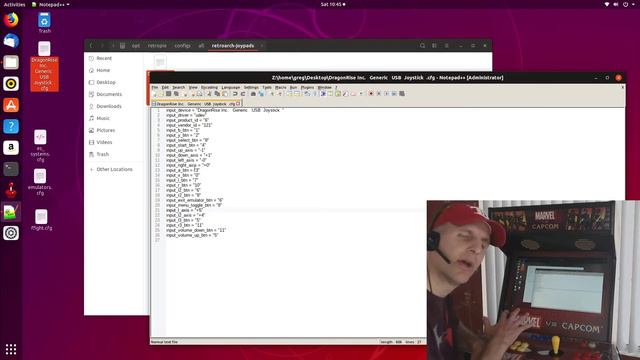Toggle synchronized vertical scrolling icon
640x360 pixels.
click(289, 93)
